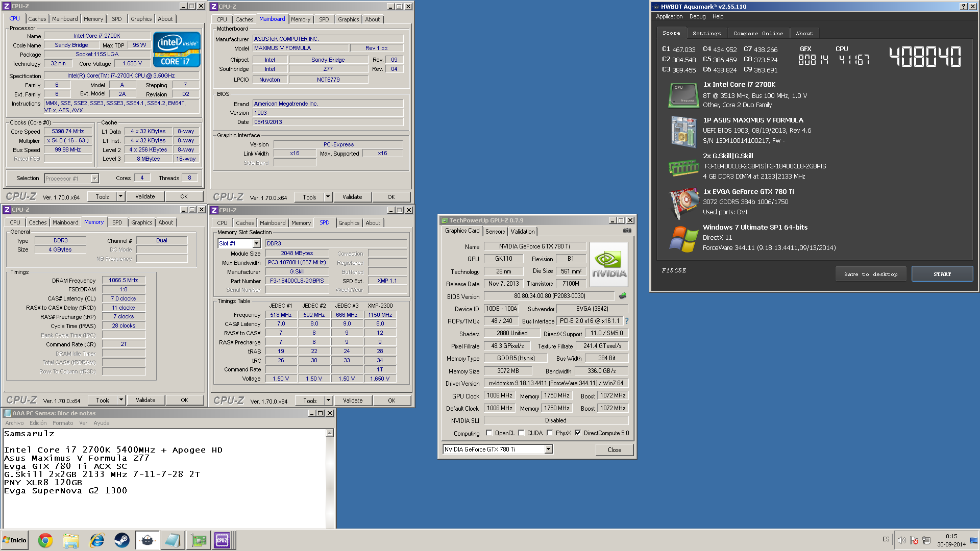Open Google Chrome from the taskbar
Screen dimensions: 980x551
[x=45, y=540]
